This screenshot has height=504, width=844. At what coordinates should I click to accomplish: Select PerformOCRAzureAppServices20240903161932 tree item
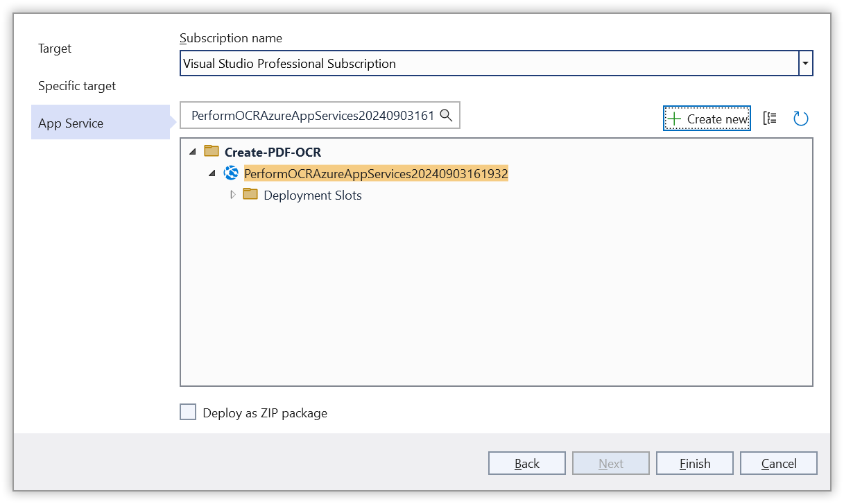[376, 174]
